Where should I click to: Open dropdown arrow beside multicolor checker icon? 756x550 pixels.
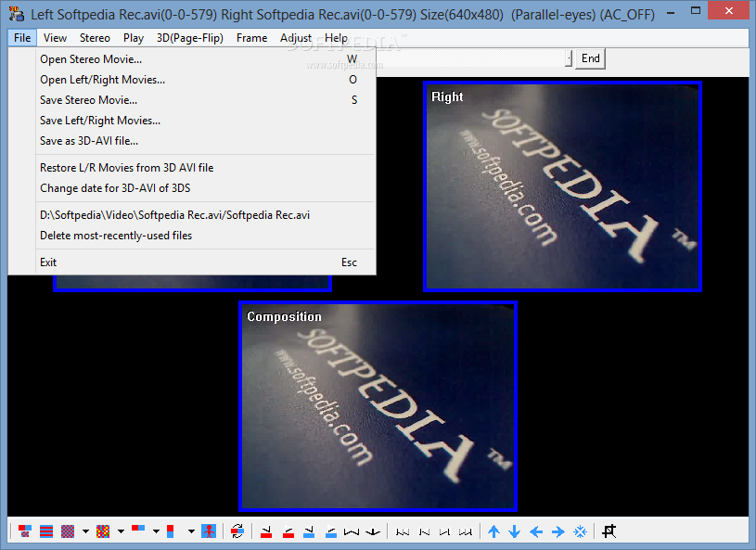coord(121,531)
